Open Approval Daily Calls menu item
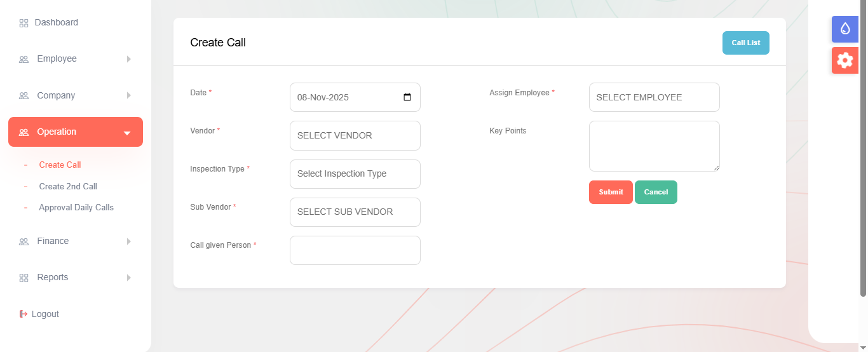The image size is (868, 352). [x=76, y=207]
